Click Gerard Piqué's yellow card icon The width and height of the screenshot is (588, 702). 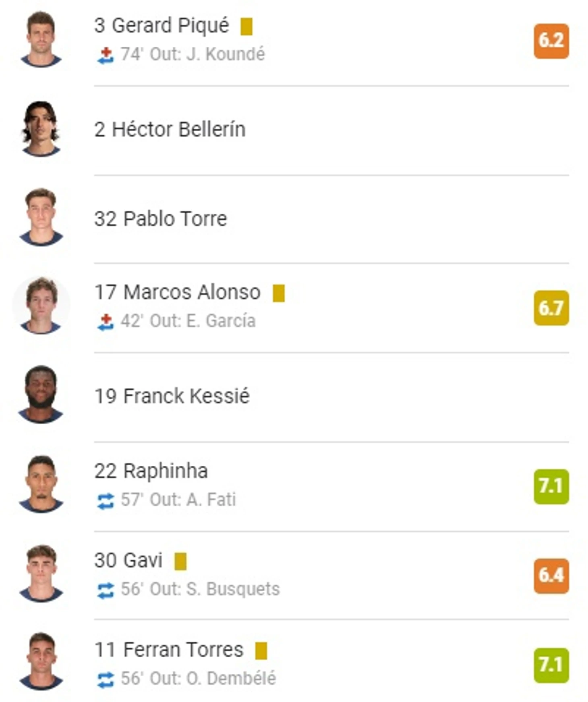246,27
